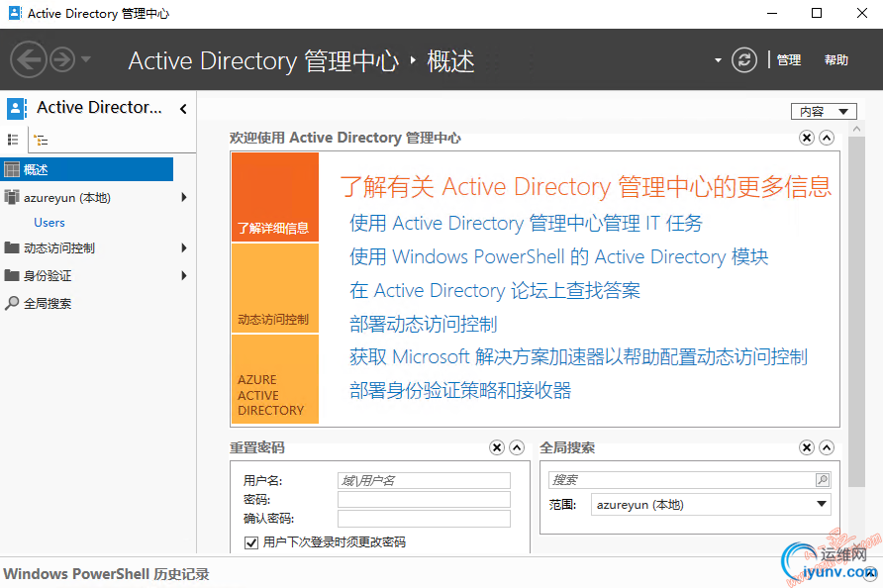The width and height of the screenshot is (883, 588).
Task: Click the back navigation arrow
Action: point(29,60)
